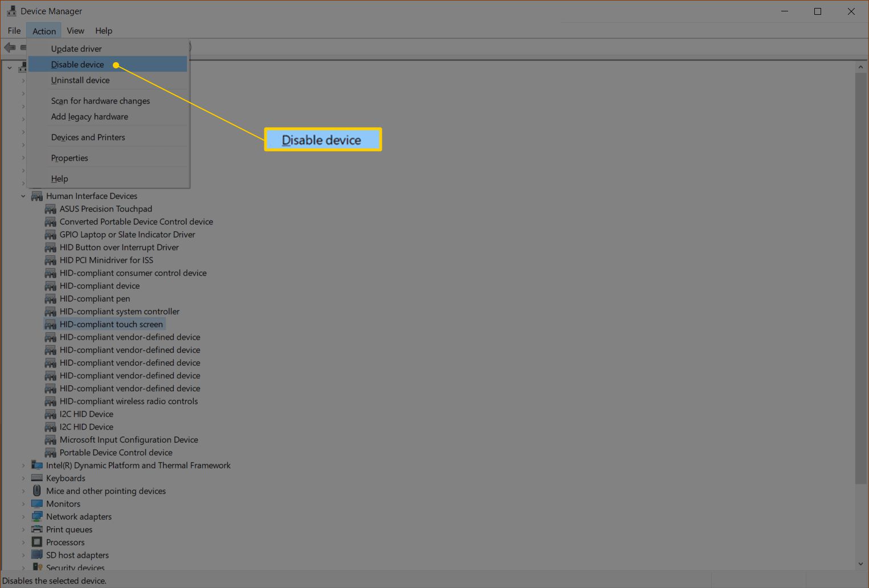Image resolution: width=869 pixels, height=588 pixels.
Task: Click Converted Portable Device Control device icon
Action: tap(51, 222)
